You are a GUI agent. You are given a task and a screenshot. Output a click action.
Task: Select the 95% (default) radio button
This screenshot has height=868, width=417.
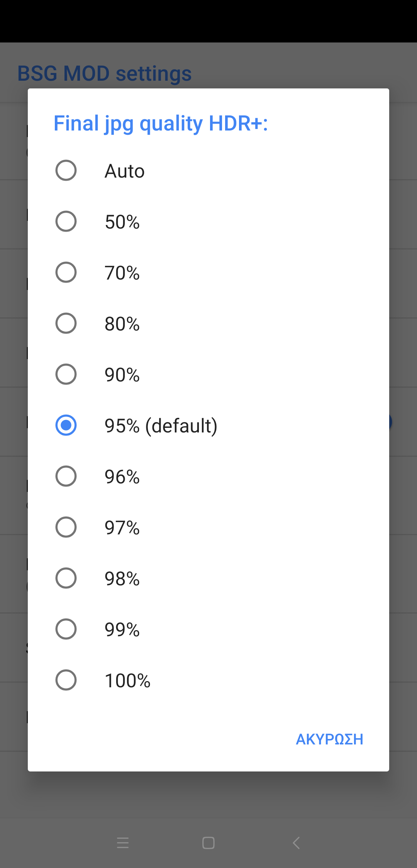point(66,426)
